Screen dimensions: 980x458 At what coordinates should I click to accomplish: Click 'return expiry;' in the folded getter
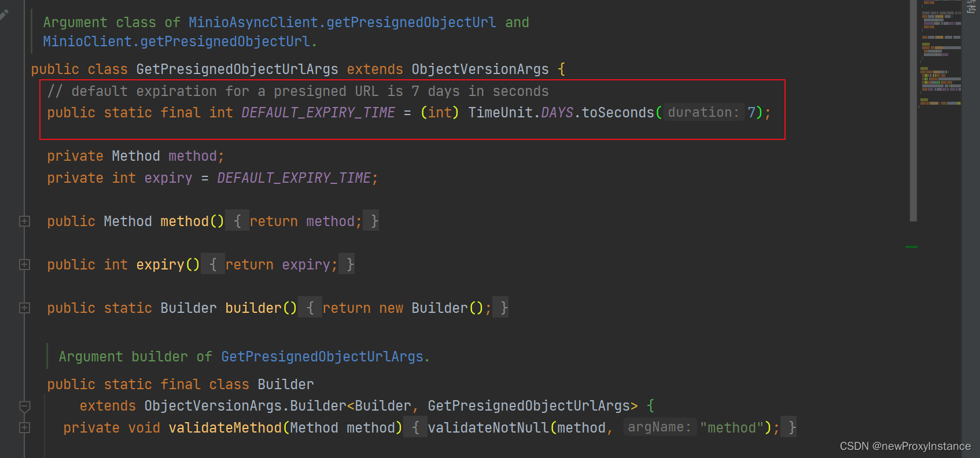[x=282, y=265]
